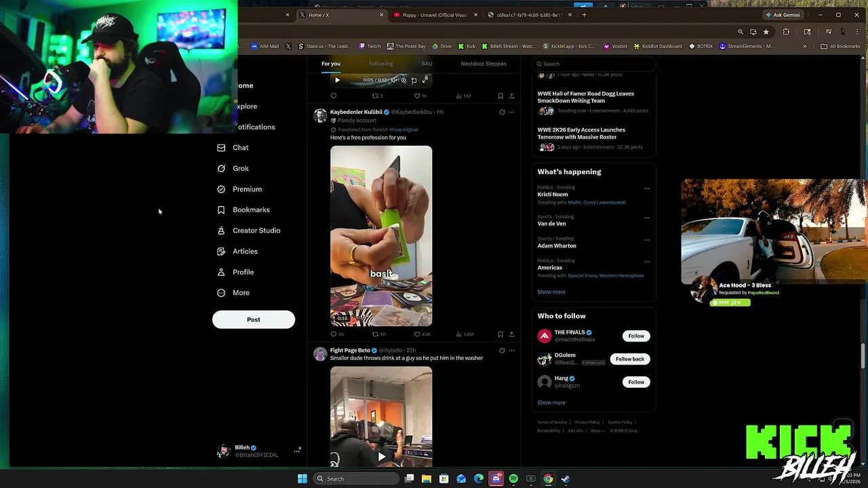
Task: Open Steam from the taskbar
Action: (566, 479)
